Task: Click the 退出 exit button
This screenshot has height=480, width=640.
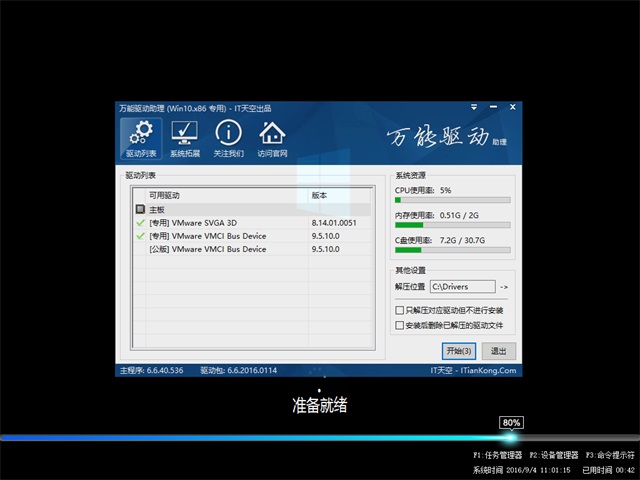Action: 498,351
